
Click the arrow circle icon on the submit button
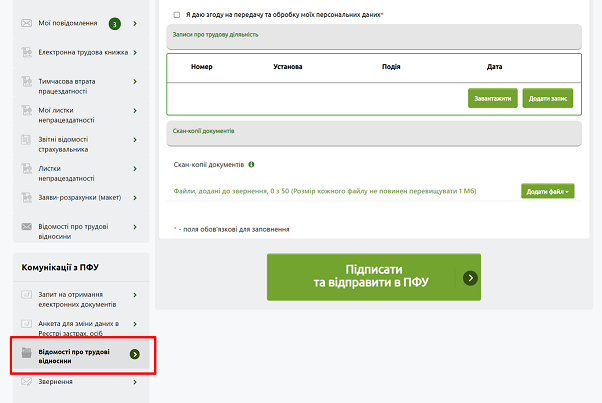pyautogui.click(x=470, y=278)
